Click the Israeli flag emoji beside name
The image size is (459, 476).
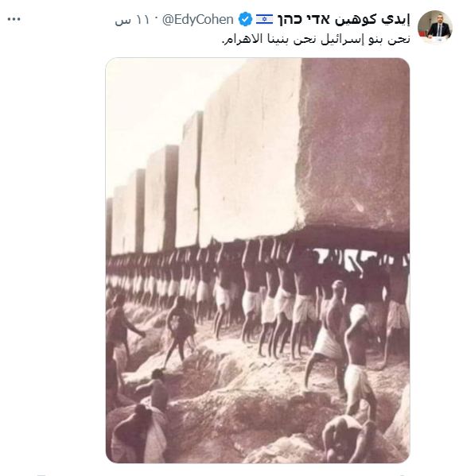tap(264, 19)
